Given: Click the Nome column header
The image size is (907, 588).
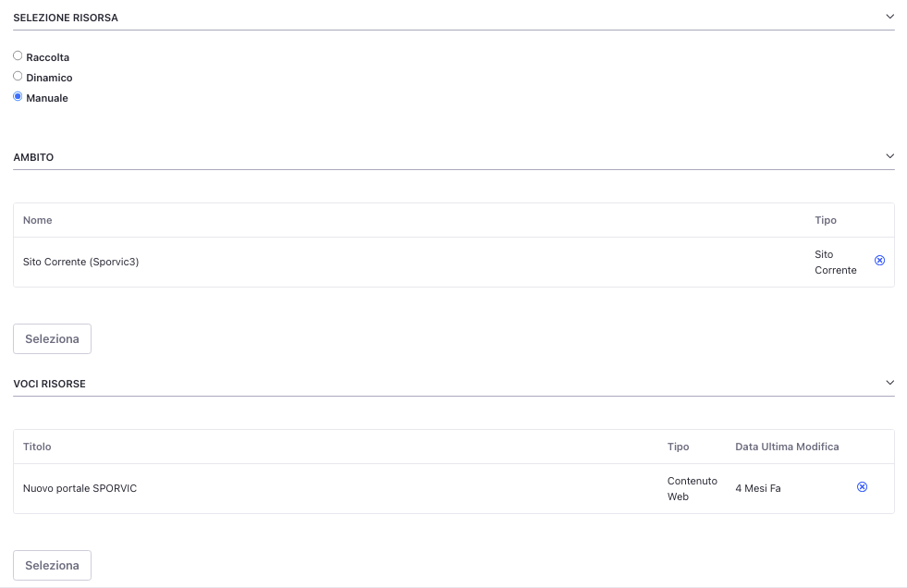Looking at the screenshot, I should click(38, 220).
